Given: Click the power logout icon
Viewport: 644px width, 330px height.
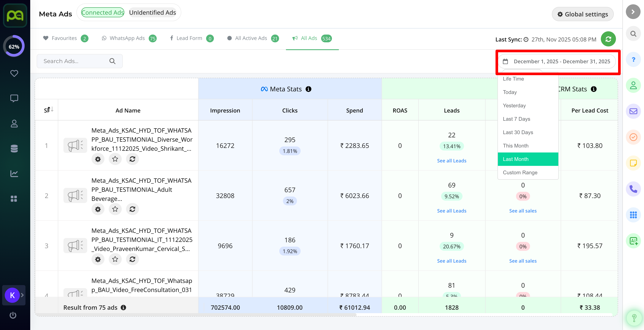Looking at the screenshot, I should click(x=13, y=315).
